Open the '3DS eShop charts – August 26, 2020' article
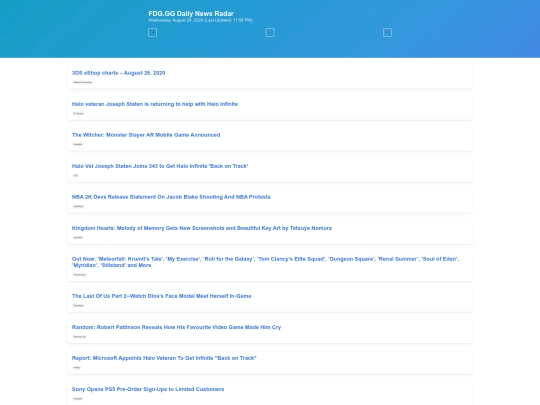540x405 pixels. [x=118, y=73]
